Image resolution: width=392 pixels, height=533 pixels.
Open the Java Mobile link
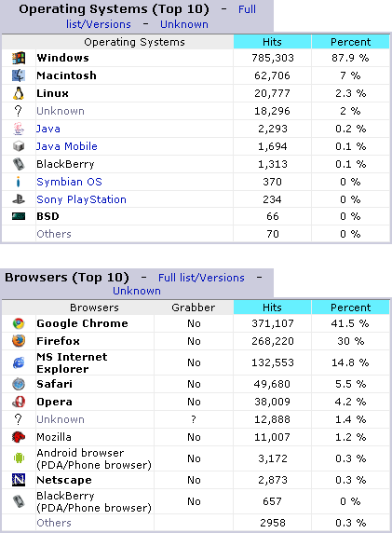coord(67,146)
